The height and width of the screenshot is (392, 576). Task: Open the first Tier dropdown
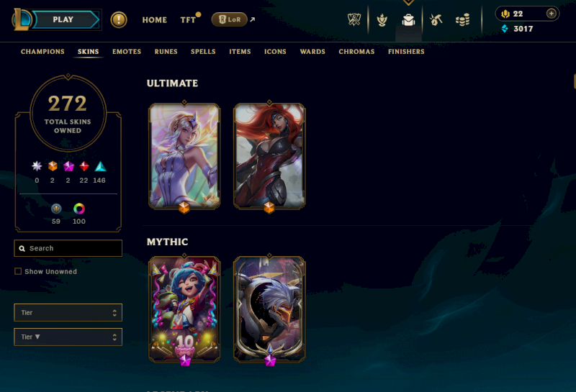tap(68, 313)
